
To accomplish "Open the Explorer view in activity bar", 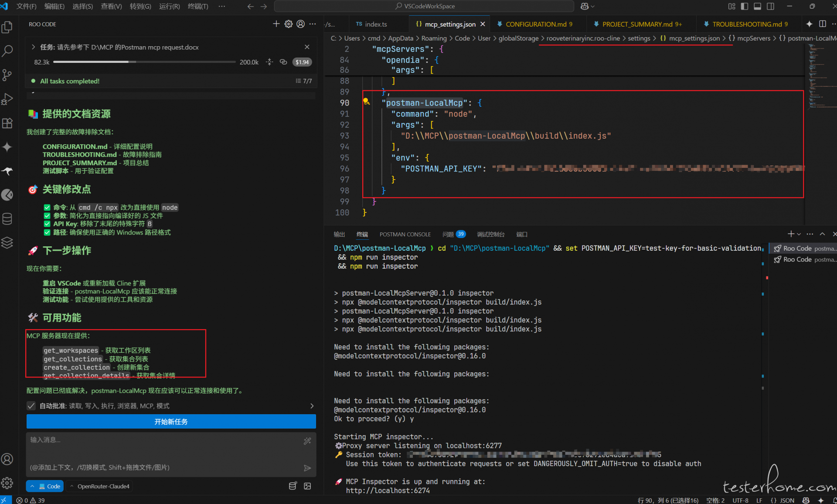I will click(7, 27).
